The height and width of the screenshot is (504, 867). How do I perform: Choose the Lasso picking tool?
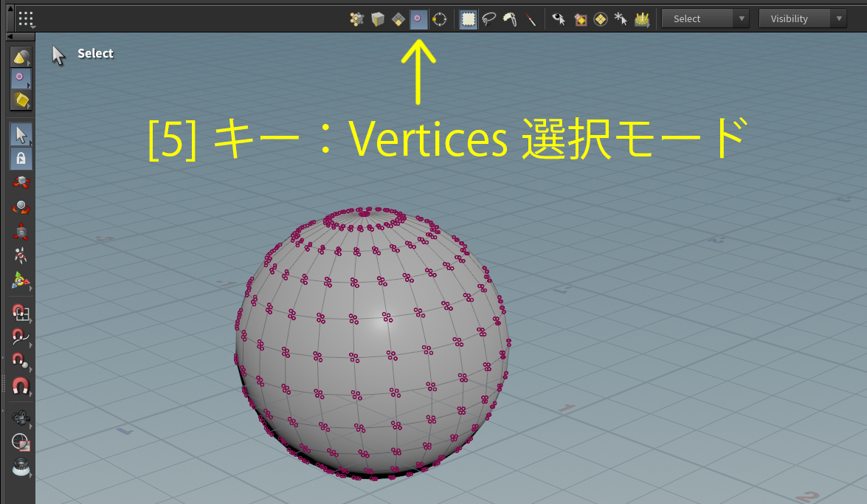[488, 19]
